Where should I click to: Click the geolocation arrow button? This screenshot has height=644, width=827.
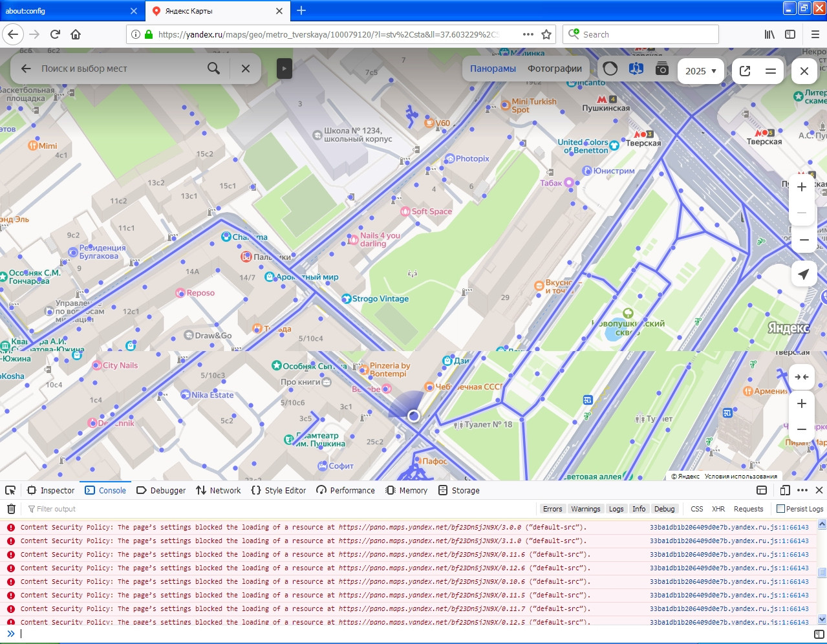pyautogui.click(x=804, y=274)
